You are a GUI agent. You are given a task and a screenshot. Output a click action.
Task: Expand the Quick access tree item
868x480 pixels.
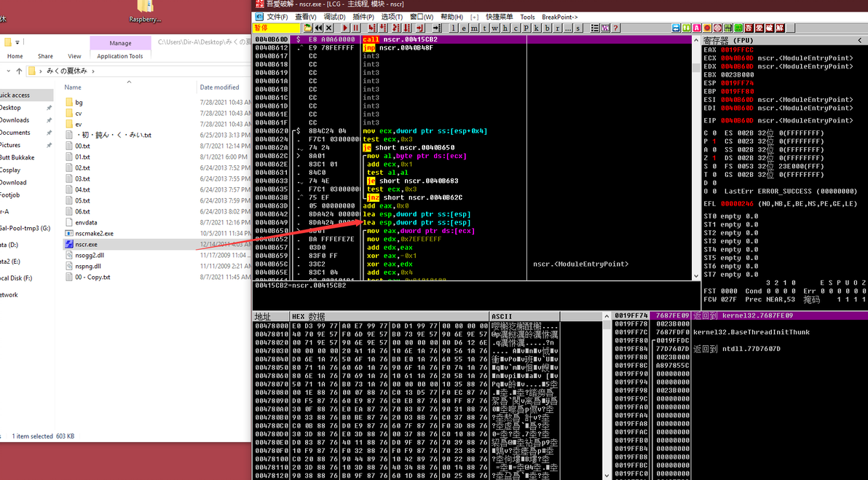[x=15, y=95]
